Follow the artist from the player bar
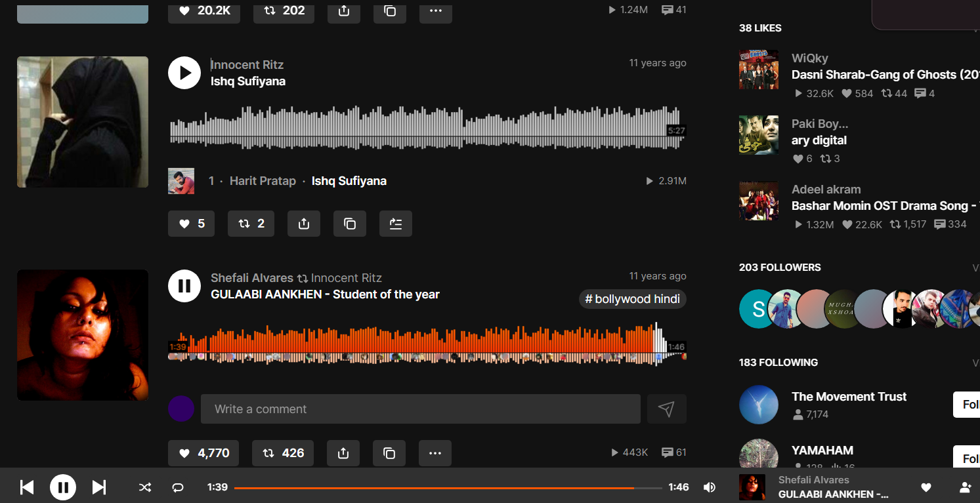 click(x=965, y=487)
